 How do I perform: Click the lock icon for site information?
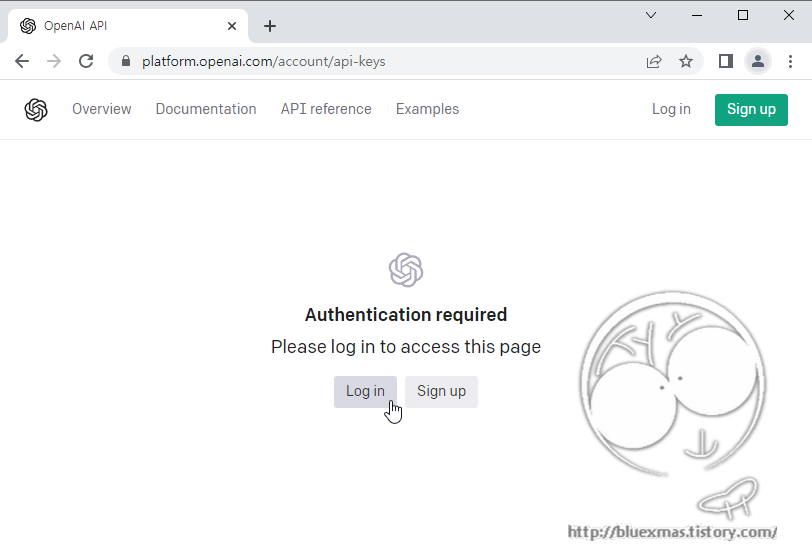125,61
